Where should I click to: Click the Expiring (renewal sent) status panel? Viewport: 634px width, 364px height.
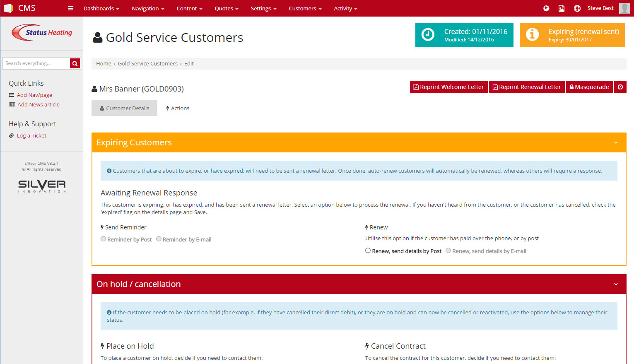572,35
